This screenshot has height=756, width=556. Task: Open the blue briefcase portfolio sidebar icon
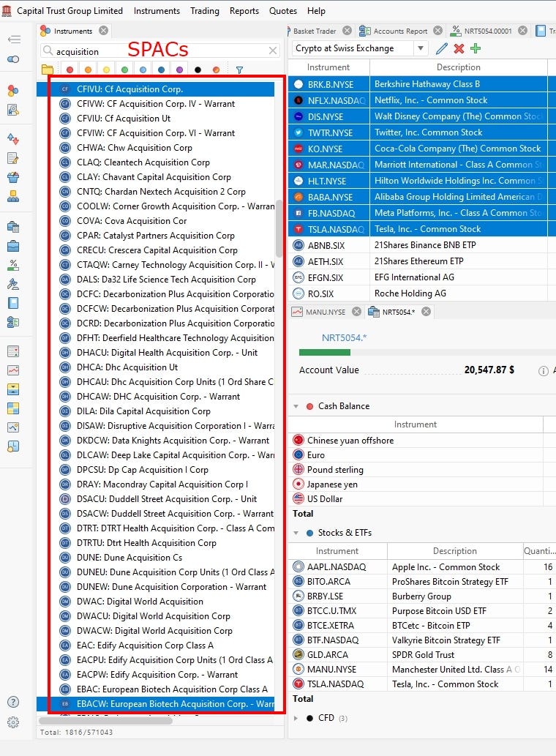13,246
